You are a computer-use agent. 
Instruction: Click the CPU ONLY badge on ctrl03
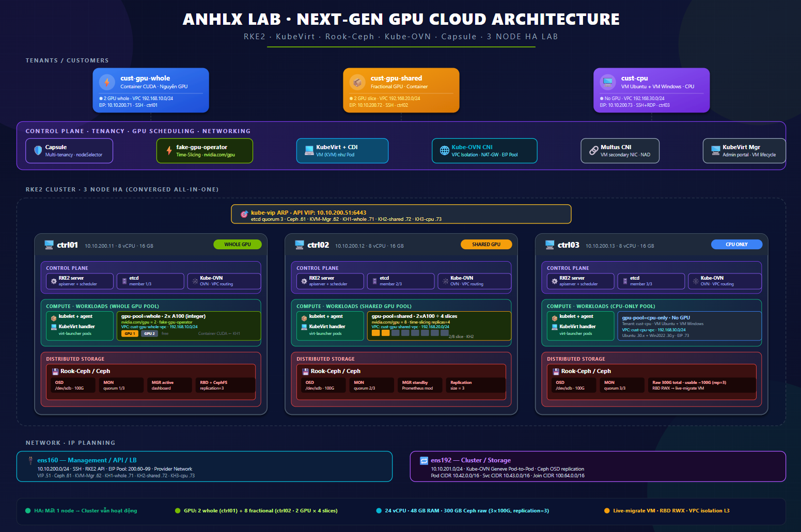pos(736,245)
